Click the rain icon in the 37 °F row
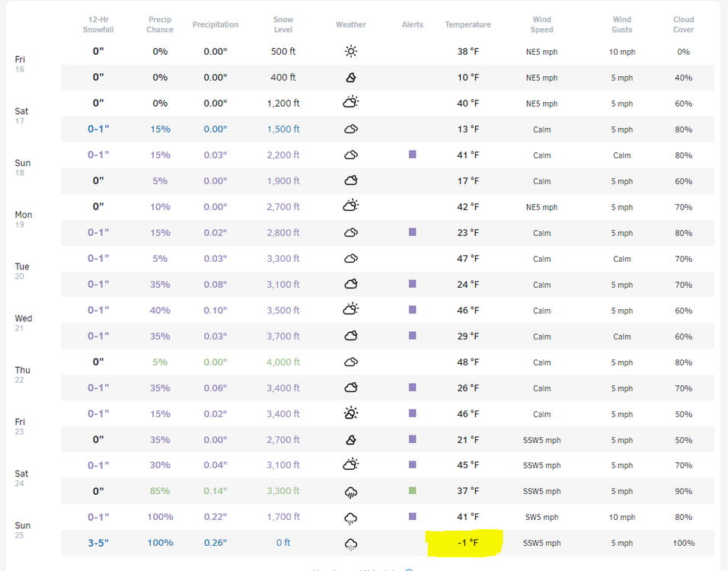 click(x=350, y=492)
